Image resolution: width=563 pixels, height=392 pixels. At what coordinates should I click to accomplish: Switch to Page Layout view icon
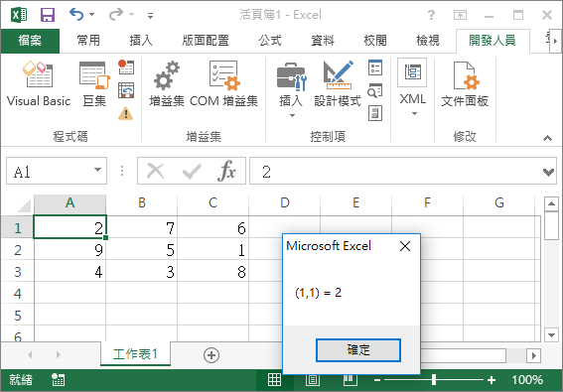tap(313, 380)
